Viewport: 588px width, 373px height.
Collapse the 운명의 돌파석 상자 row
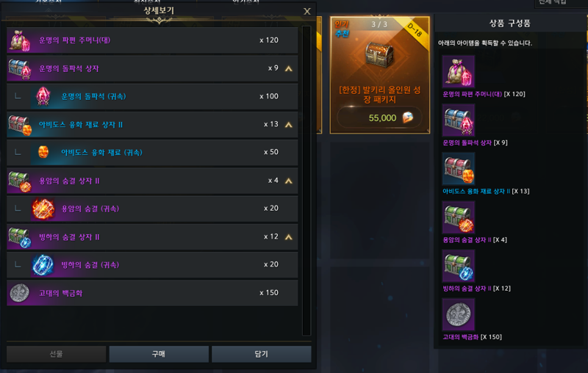click(x=288, y=68)
